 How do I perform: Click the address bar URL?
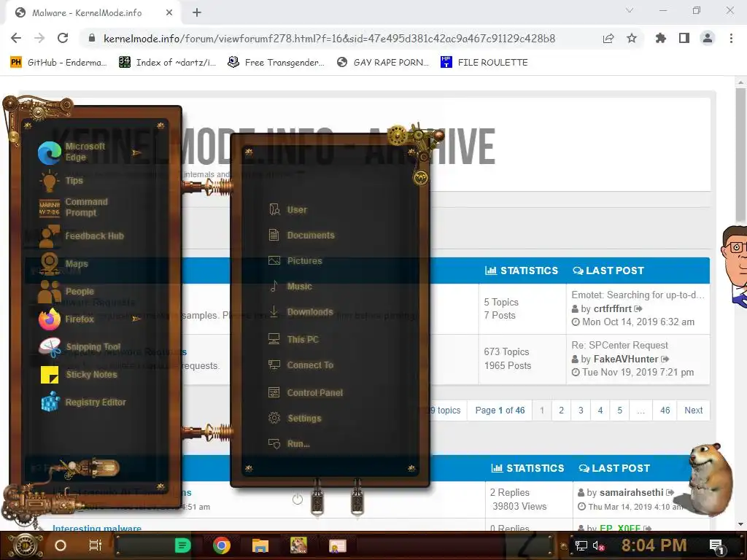click(x=329, y=38)
